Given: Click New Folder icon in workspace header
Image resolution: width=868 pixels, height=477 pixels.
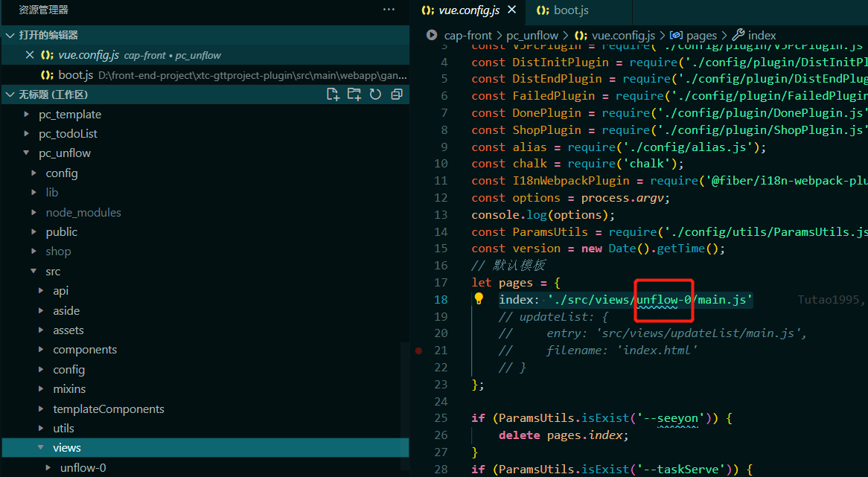Looking at the screenshot, I should (354, 95).
